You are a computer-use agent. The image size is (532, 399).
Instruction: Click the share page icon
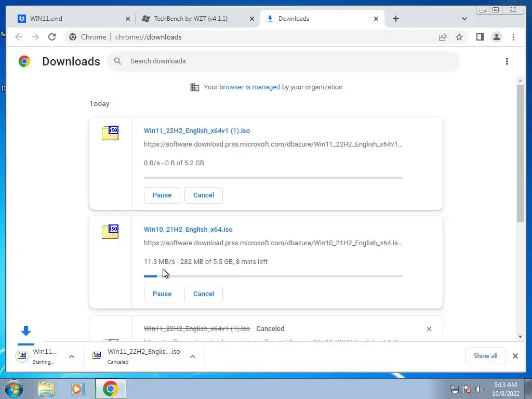443,37
